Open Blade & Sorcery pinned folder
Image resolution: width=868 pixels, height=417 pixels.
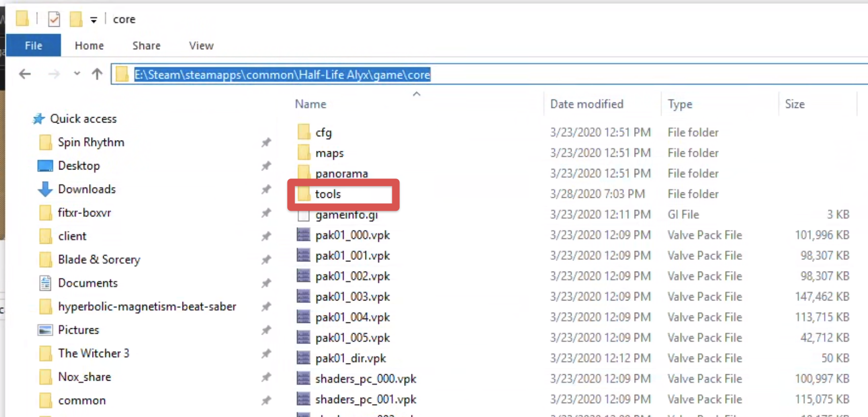point(99,260)
